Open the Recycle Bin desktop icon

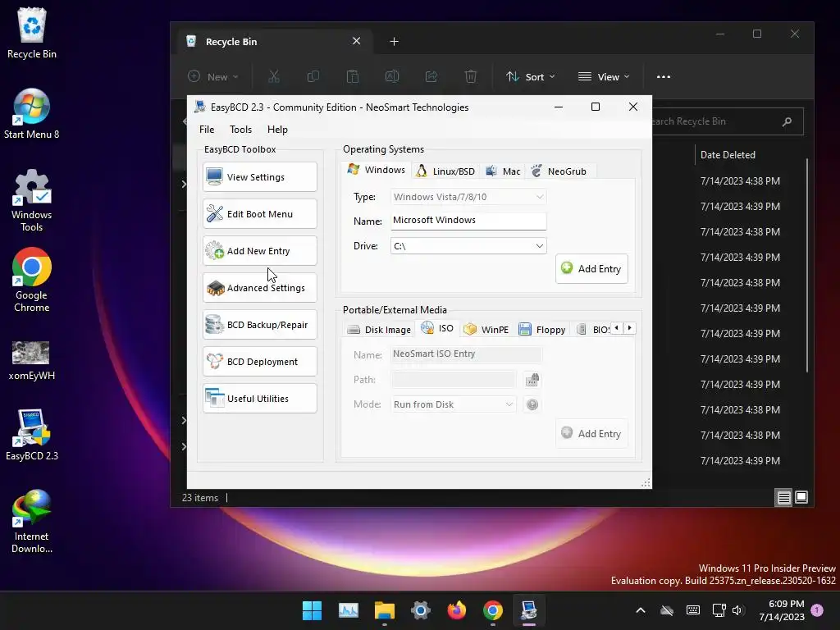tap(32, 34)
